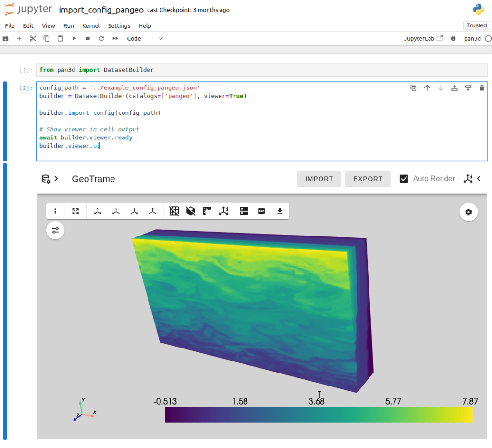Click the PNG screenshot icon

tap(262, 211)
